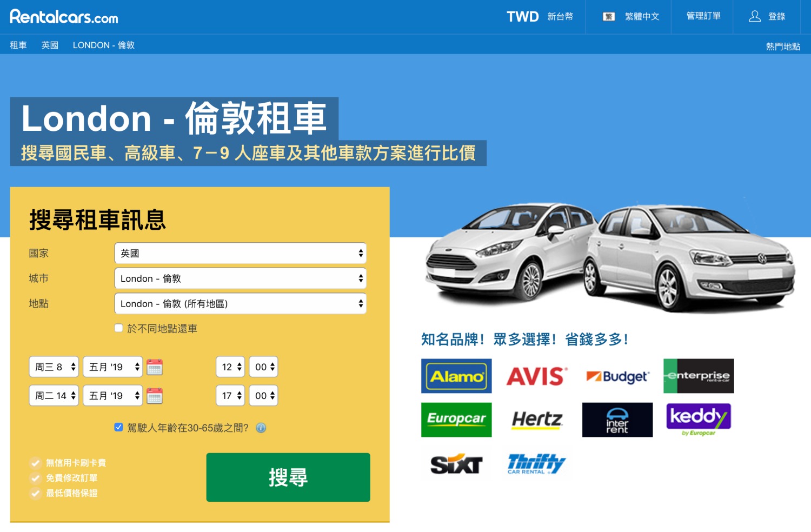Click the 繁 language flag icon
This screenshot has width=811, height=532.
coord(609,17)
